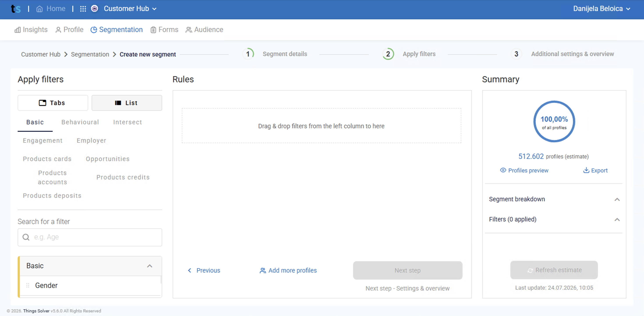Open the Products credits filter tab
Screen dimensions: 644x316
123,177
